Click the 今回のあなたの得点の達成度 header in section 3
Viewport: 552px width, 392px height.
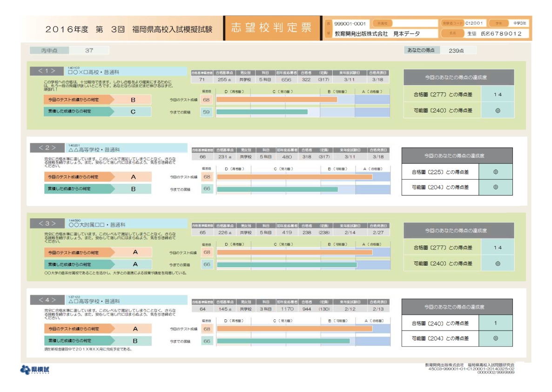tap(458, 230)
